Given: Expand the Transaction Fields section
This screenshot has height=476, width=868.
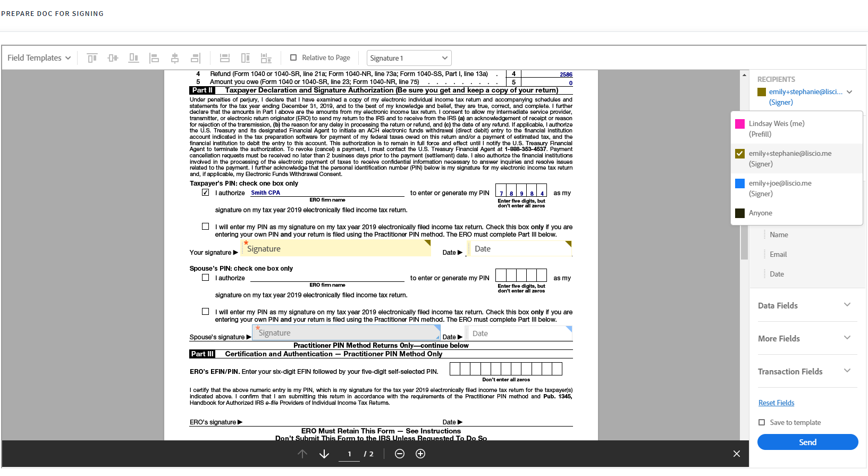Looking at the screenshot, I should (x=807, y=371).
